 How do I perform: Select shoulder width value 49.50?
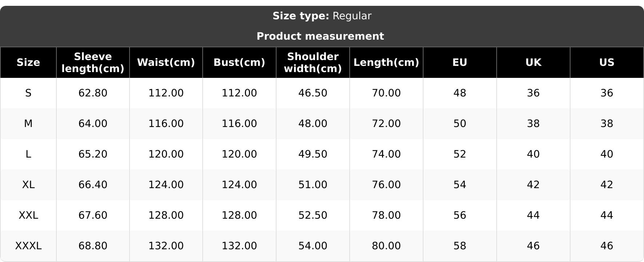[313, 154]
